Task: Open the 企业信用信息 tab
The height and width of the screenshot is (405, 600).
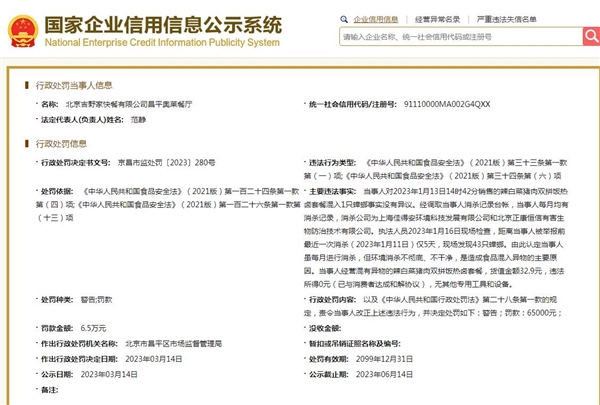Action: point(375,20)
